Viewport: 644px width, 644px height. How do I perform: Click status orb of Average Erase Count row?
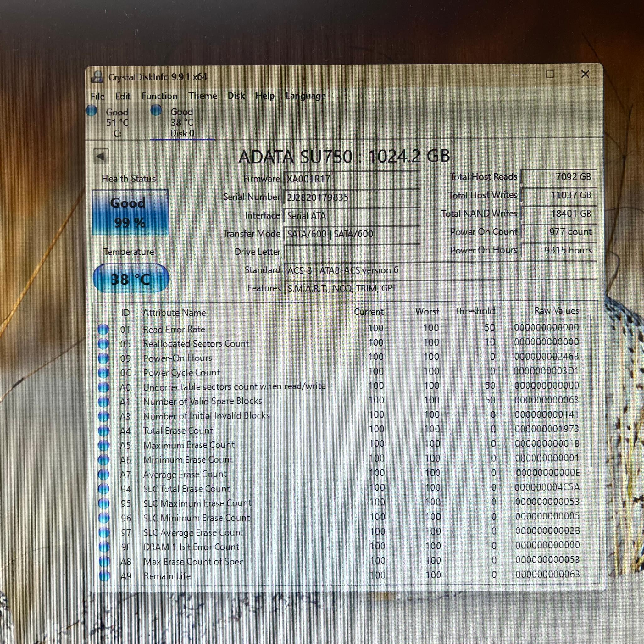click(104, 474)
